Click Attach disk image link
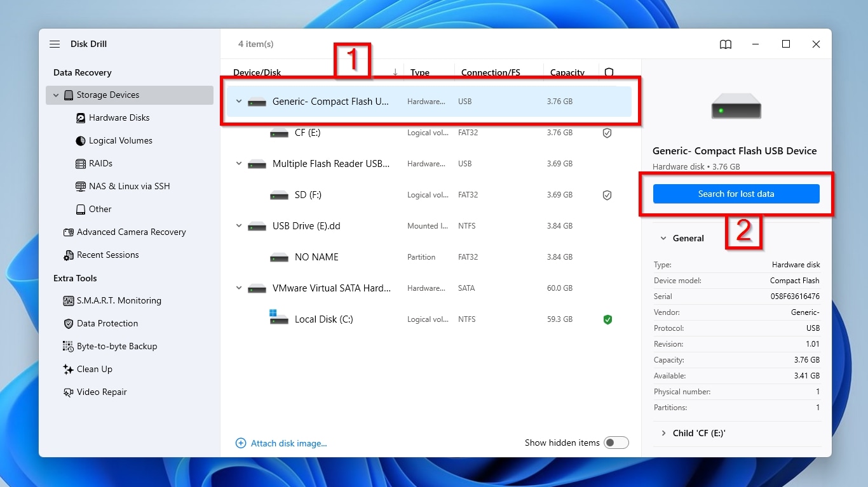The width and height of the screenshot is (868, 487). [x=289, y=443]
